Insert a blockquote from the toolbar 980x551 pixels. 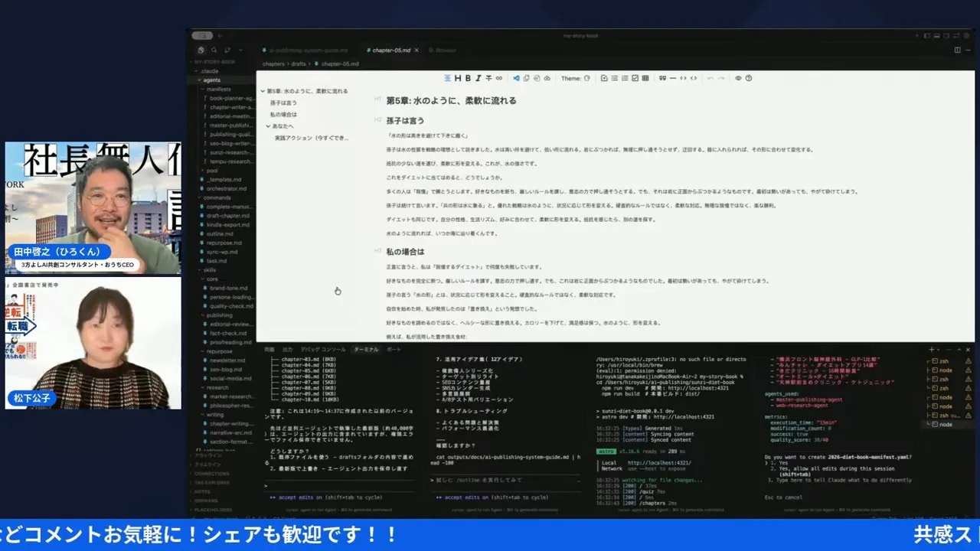click(662, 78)
